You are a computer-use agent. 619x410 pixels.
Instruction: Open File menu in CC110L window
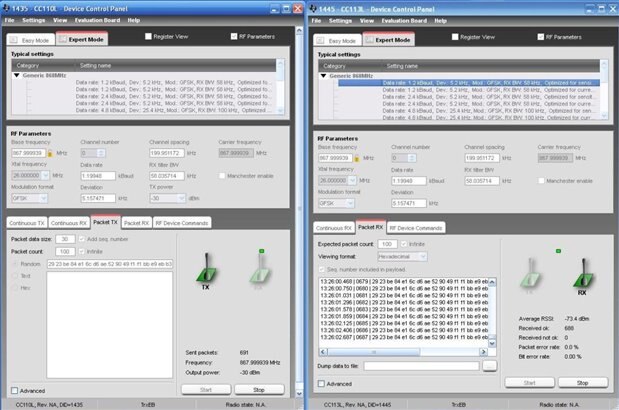(9, 20)
